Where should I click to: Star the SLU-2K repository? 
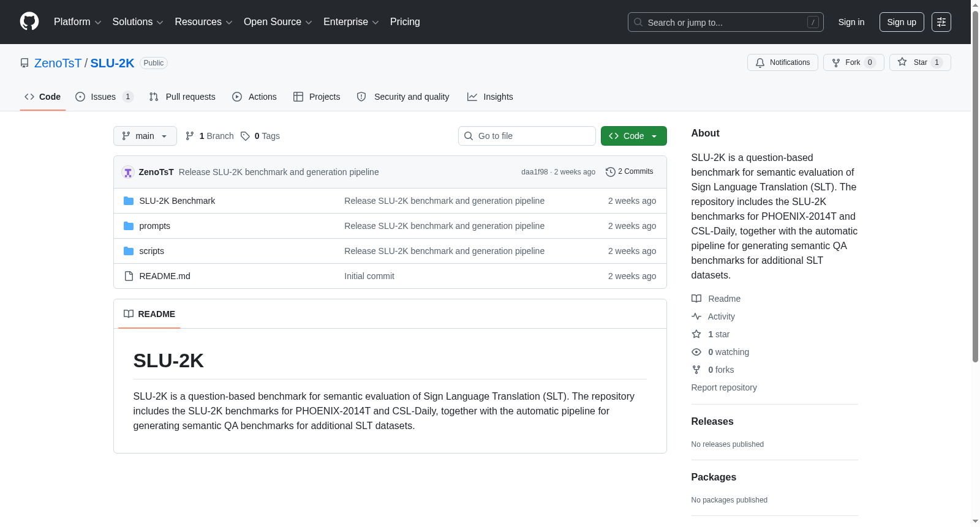(x=920, y=62)
